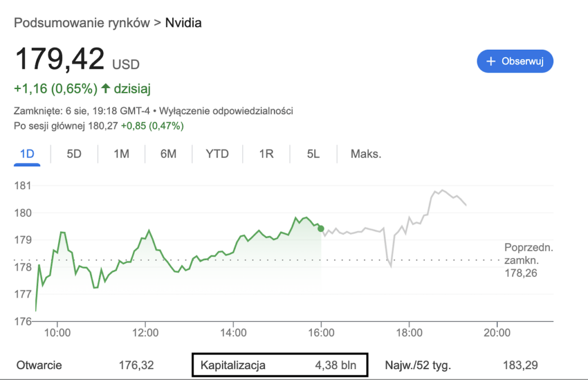
Task: Open the 1R yearly chart range
Action: pyautogui.click(x=266, y=154)
